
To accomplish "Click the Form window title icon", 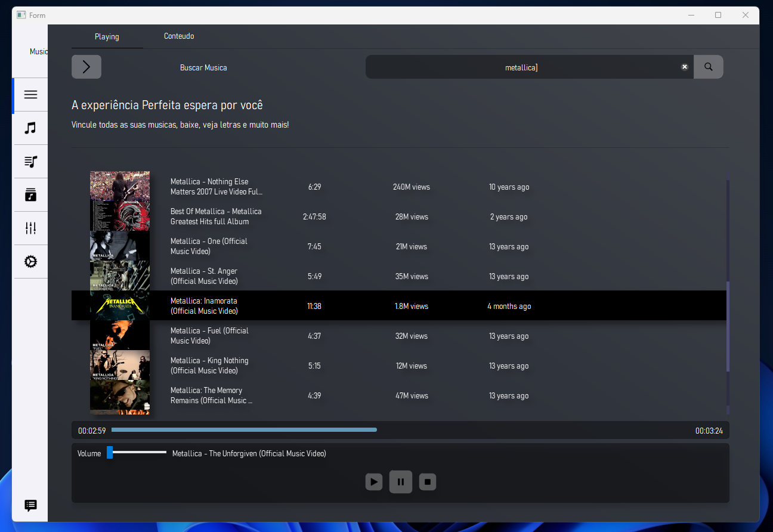I will 21,15.
